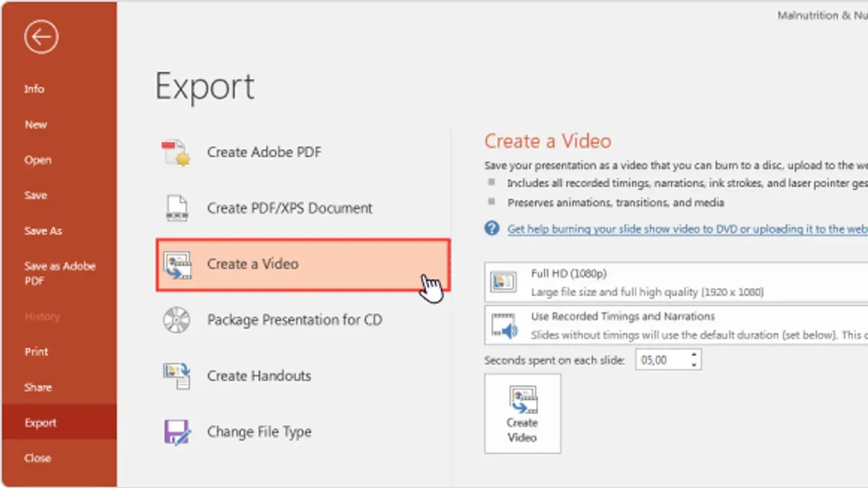Screen dimensions: 868x488
Task: Select the Export sidebar item
Action: pos(58,422)
